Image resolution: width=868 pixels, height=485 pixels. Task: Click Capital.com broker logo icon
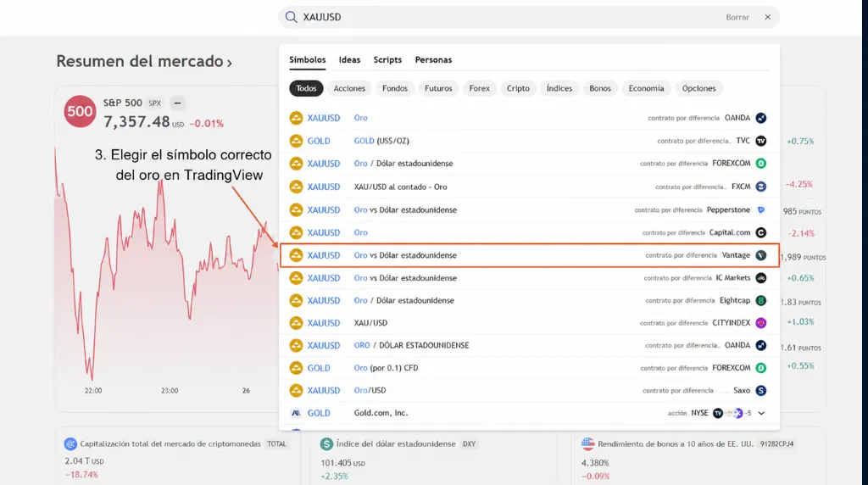761,232
